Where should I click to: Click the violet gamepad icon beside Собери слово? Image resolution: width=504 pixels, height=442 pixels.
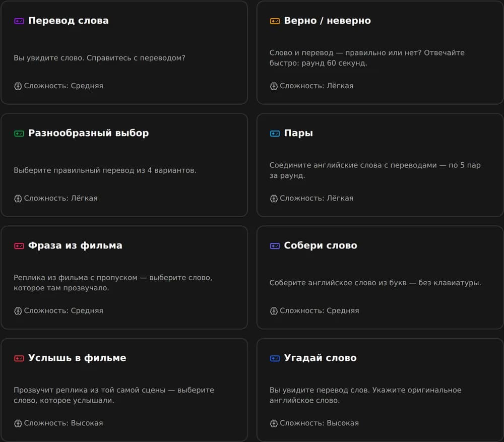pos(275,246)
